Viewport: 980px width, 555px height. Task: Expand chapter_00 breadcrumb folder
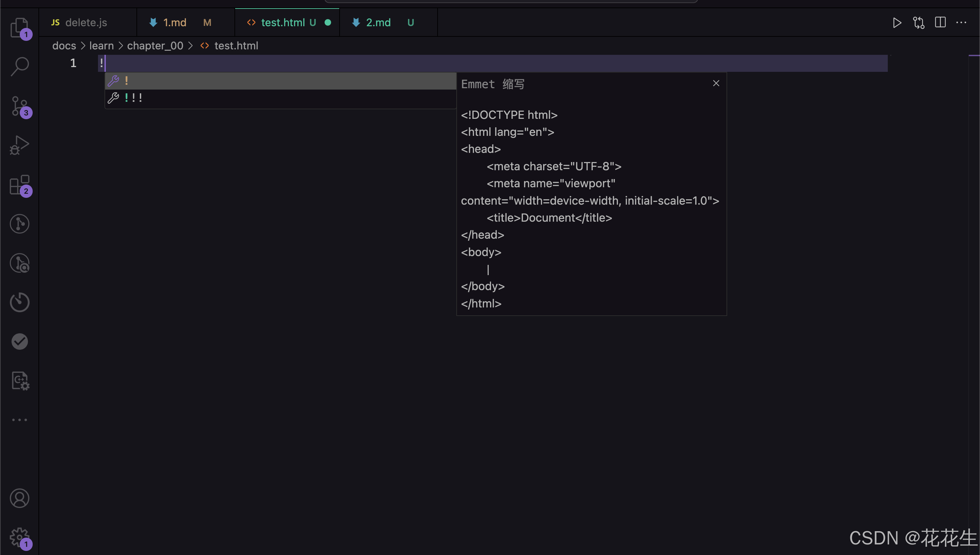[155, 46]
